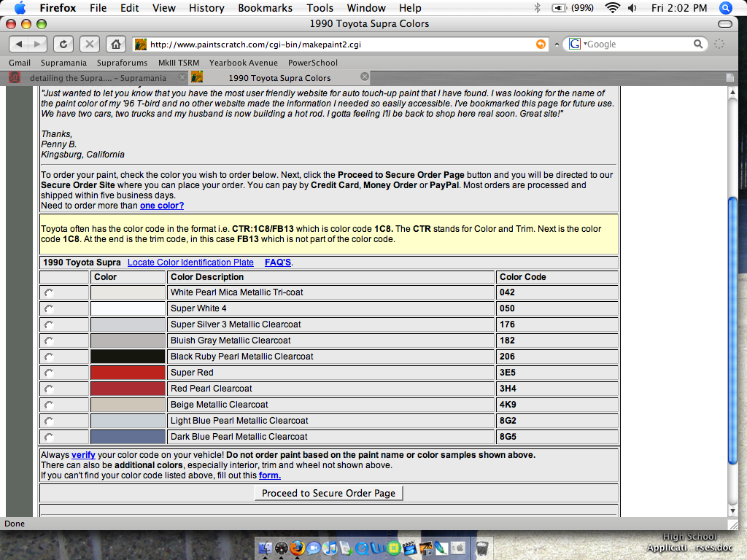747x560 pixels.
Task: Open the 'form.' link
Action: tap(270, 475)
